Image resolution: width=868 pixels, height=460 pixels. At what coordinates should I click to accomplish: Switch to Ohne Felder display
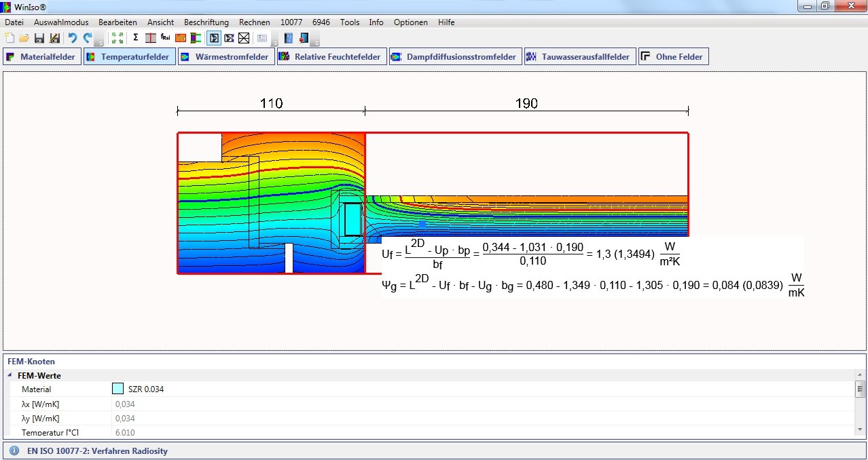click(x=673, y=57)
